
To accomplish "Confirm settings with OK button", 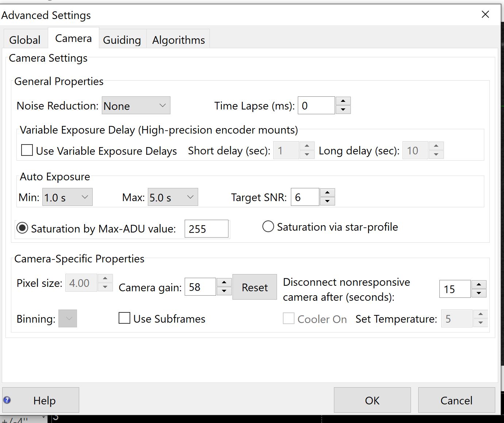I will 372,400.
